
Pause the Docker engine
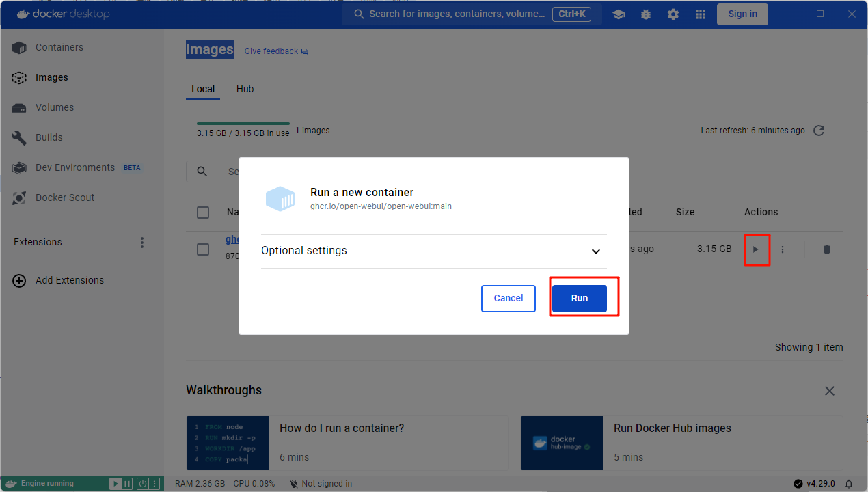coord(126,484)
